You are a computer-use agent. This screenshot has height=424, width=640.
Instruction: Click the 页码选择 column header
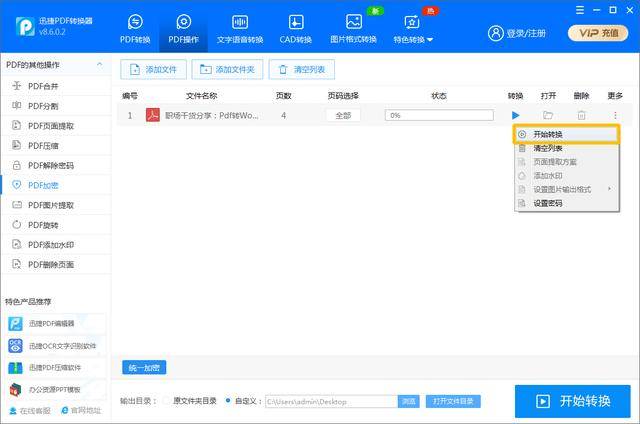click(343, 95)
